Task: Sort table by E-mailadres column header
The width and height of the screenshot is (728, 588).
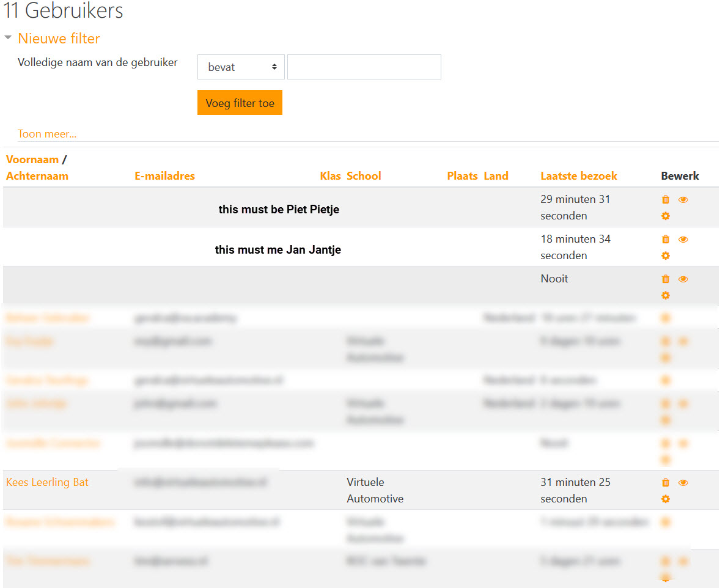Action: pyautogui.click(x=164, y=176)
